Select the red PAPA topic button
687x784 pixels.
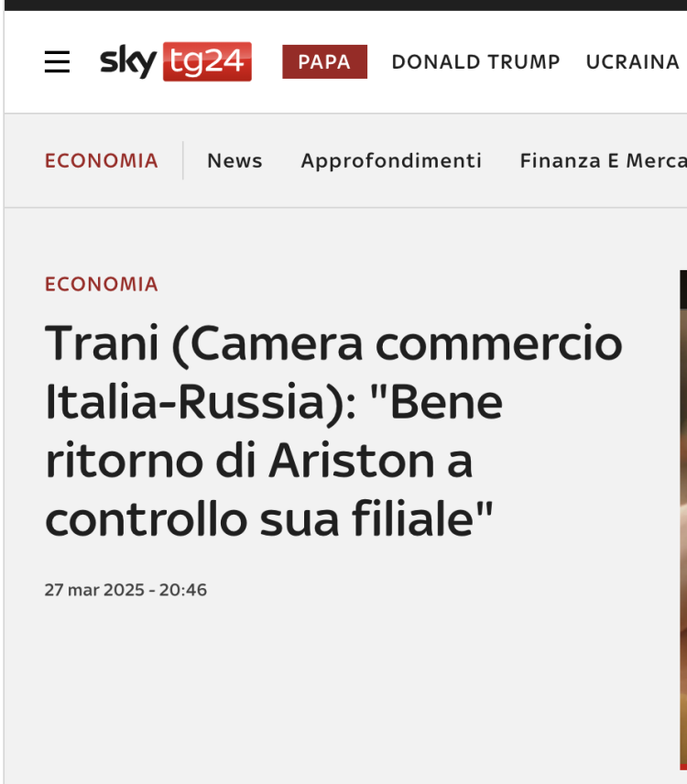[x=324, y=61]
